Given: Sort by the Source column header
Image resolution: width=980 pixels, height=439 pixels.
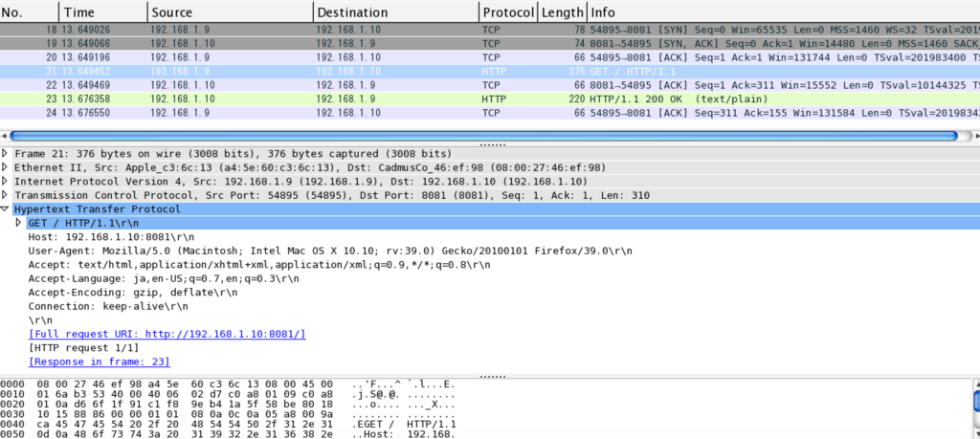Looking at the screenshot, I should [231, 11].
